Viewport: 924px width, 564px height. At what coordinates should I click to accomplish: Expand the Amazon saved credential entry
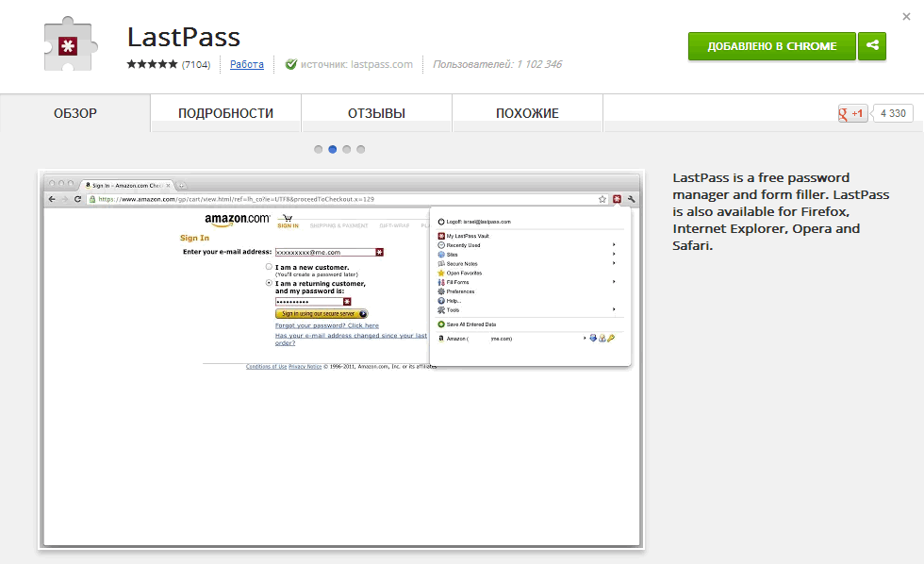pyautogui.click(x=586, y=338)
